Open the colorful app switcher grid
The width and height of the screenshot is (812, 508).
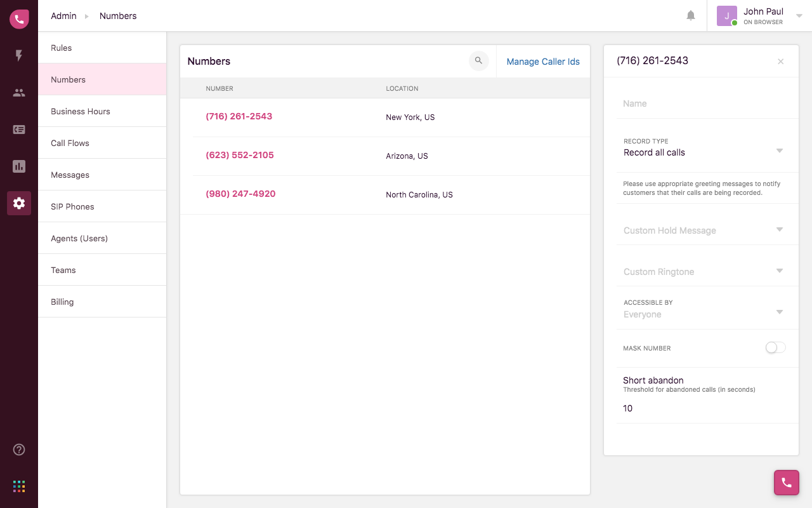point(19,486)
